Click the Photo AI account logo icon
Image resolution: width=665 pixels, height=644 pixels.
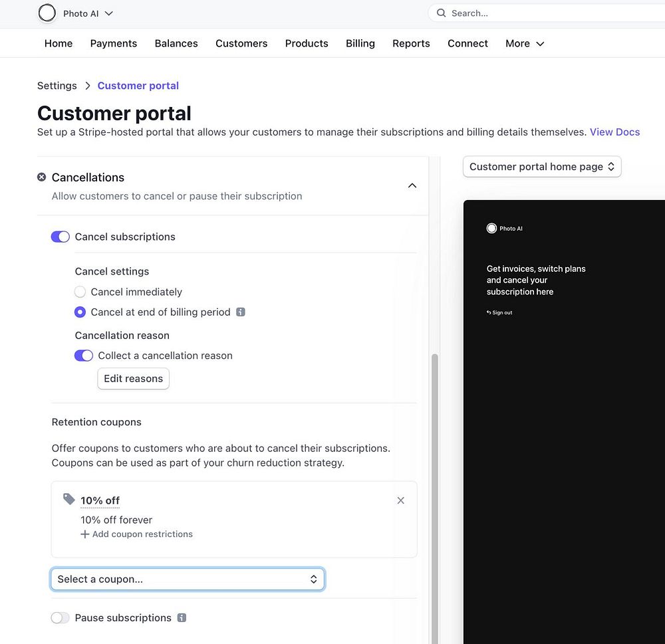pos(47,13)
